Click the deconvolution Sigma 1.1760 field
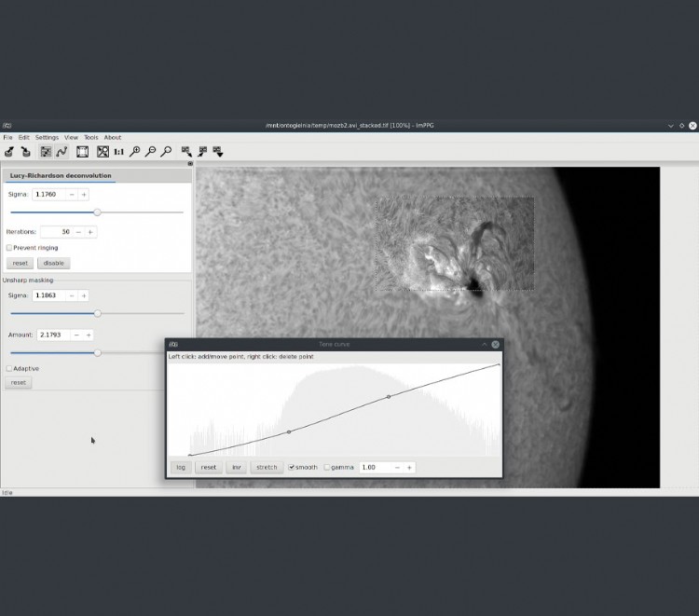Image resolution: width=699 pixels, height=616 pixels. point(49,195)
